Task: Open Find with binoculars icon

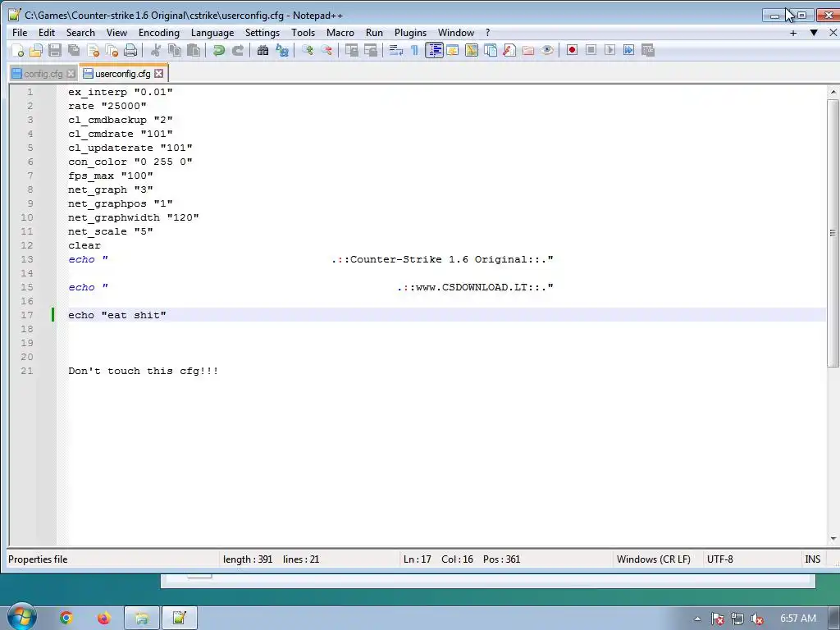Action: point(262,50)
